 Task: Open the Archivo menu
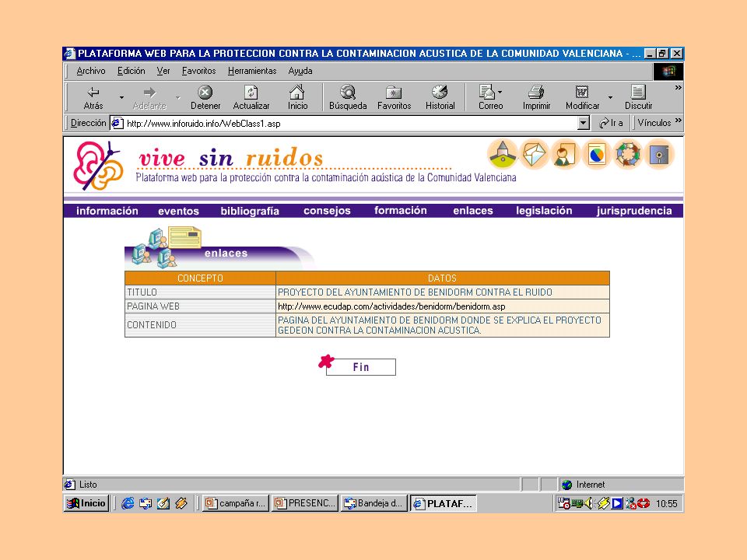pos(91,71)
